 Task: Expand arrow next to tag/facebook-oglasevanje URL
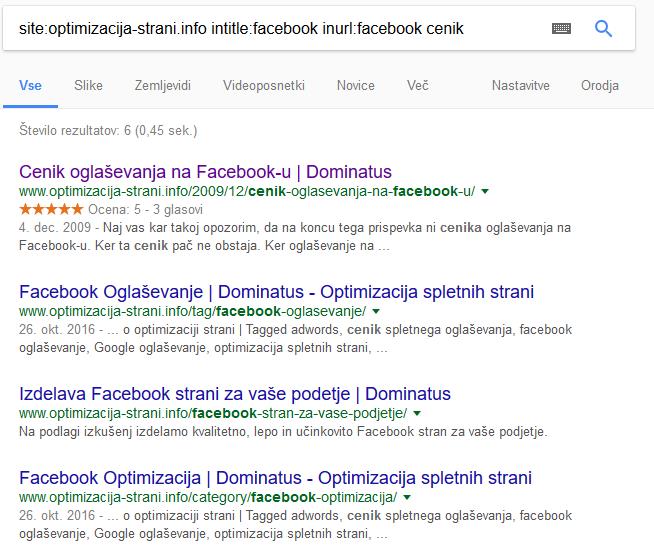click(x=376, y=311)
